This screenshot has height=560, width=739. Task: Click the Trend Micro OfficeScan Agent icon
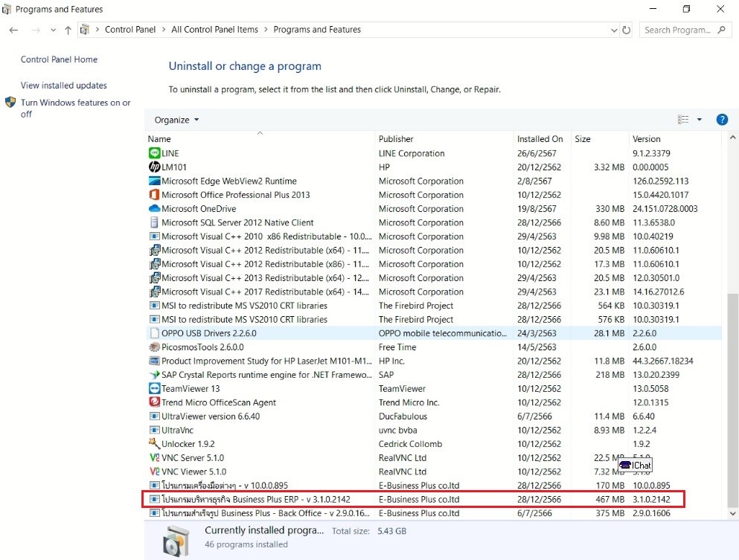pyautogui.click(x=154, y=402)
